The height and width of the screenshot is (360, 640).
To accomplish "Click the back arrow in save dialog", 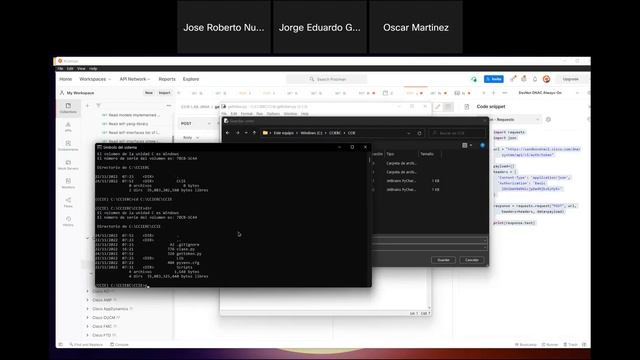I will [x=228, y=133].
